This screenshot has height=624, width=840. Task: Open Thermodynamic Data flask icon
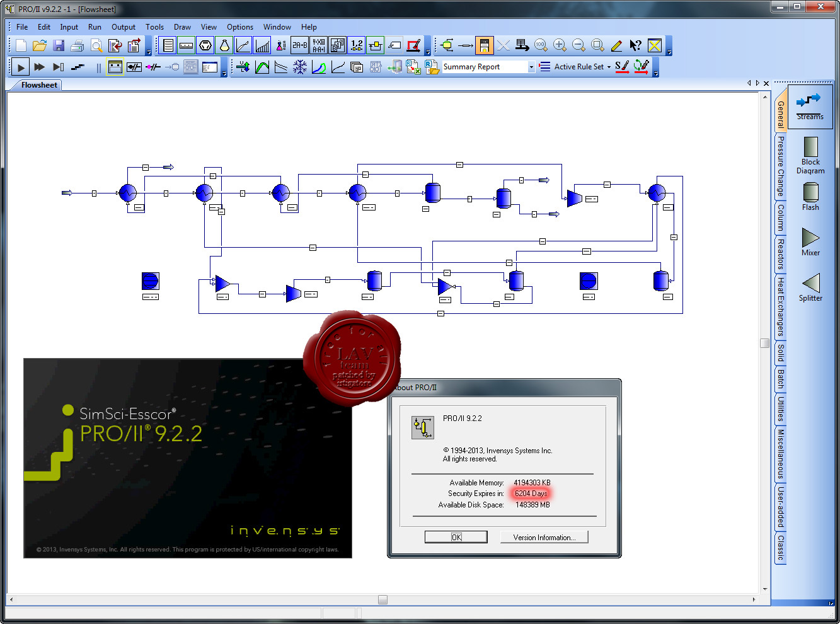[x=224, y=45]
